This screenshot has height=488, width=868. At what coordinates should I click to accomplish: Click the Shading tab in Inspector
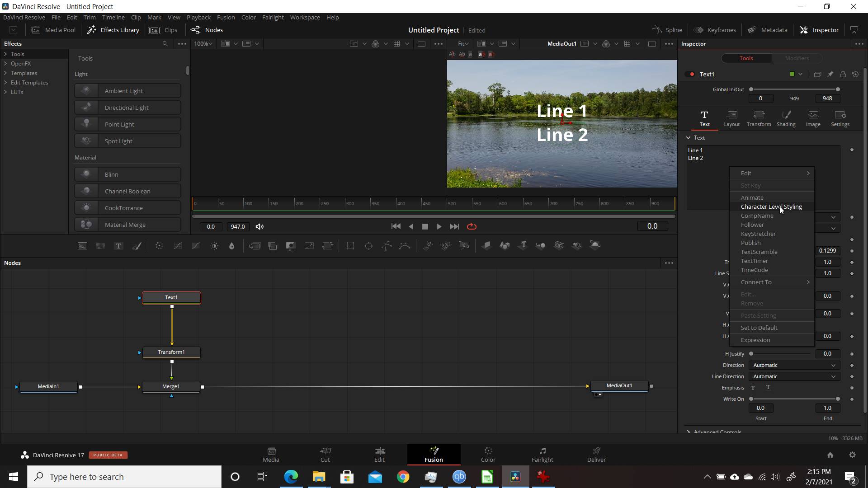(786, 117)
